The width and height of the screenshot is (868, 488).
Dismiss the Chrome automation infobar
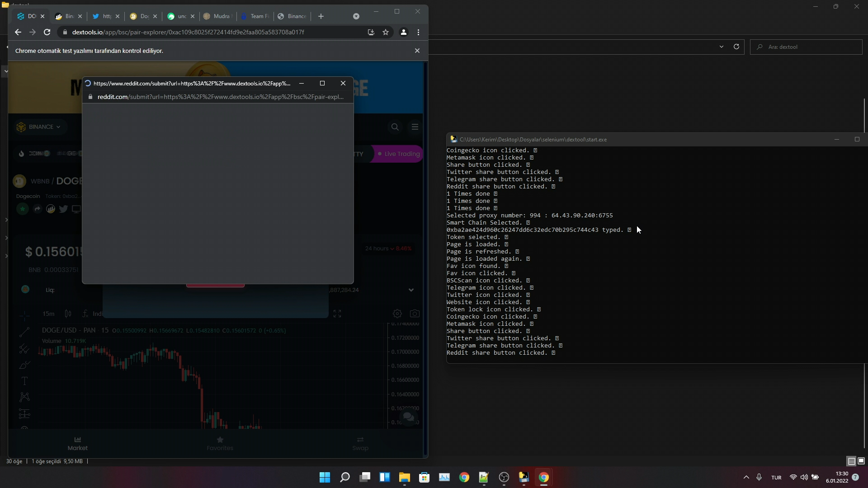417,51
